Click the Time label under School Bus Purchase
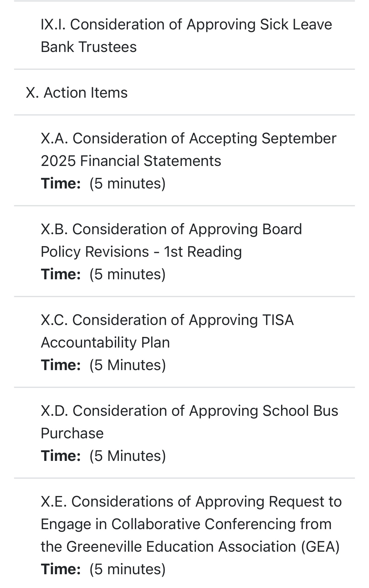 [61, 456]
